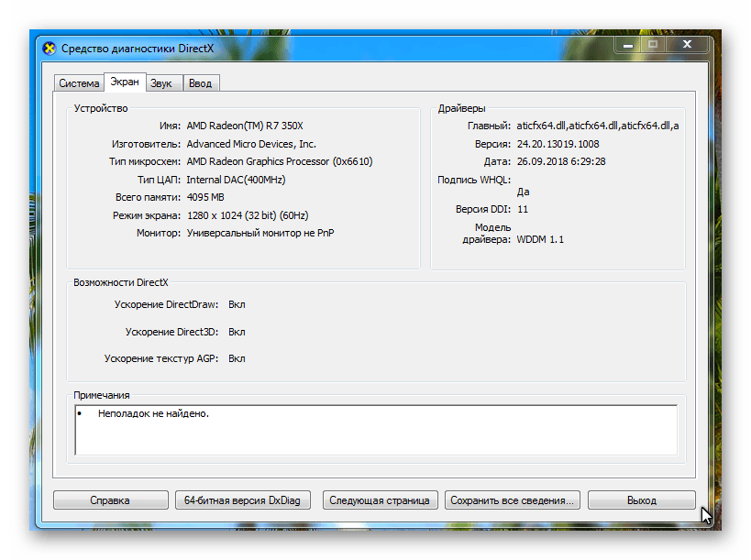Screen dimensions: 751x560
Task: Select the Экран tab
Action: click(x=124, y=82)
